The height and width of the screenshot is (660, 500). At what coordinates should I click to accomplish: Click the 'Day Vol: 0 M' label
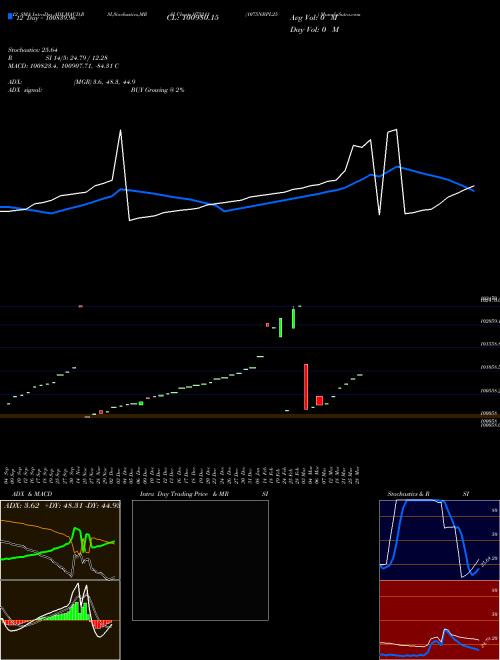point(314,30)
